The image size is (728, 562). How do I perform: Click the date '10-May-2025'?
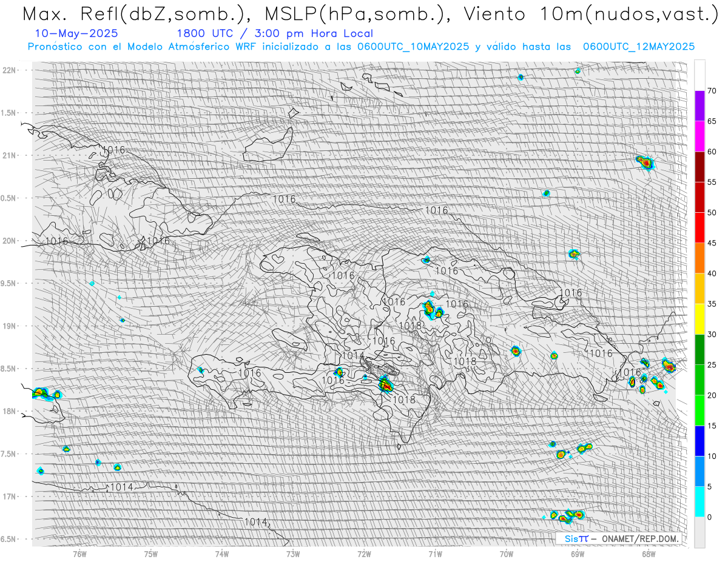point(76,34)
